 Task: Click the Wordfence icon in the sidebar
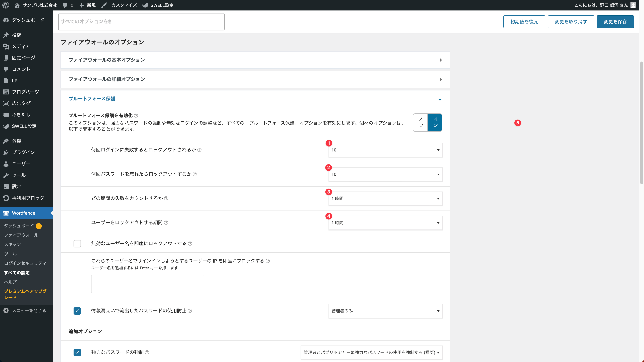[x=6, y=213]
